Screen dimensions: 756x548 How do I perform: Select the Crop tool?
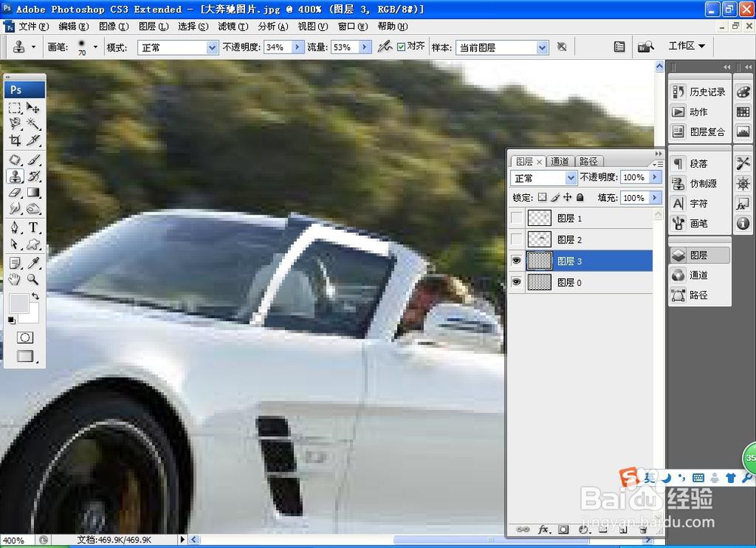click(x=15, y=141)
